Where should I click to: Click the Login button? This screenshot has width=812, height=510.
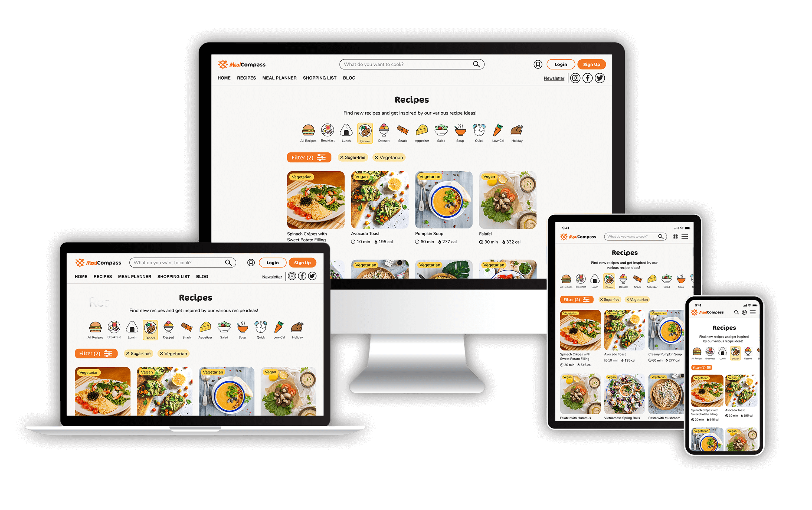(x=561, y=64)
